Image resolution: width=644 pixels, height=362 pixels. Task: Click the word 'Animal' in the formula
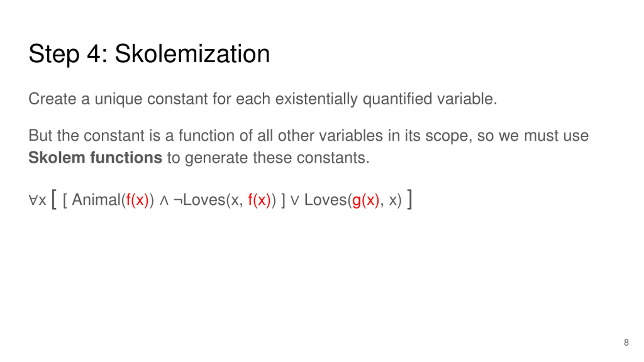pyautogui.click(x=96, y=200)
